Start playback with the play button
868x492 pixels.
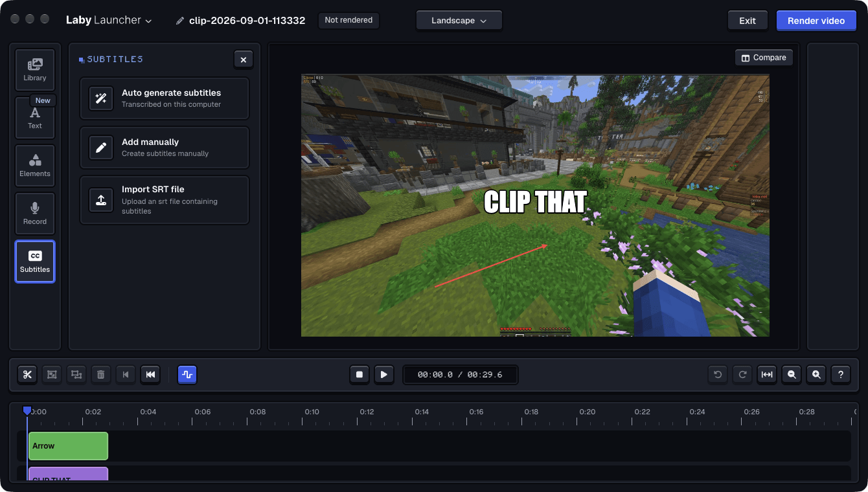(384, 374)
